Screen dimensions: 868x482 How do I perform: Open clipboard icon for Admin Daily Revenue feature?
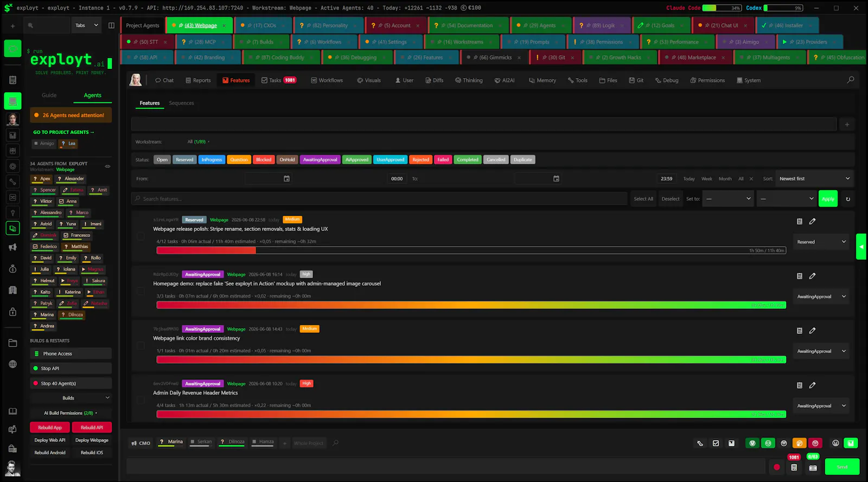pos(799,385)
